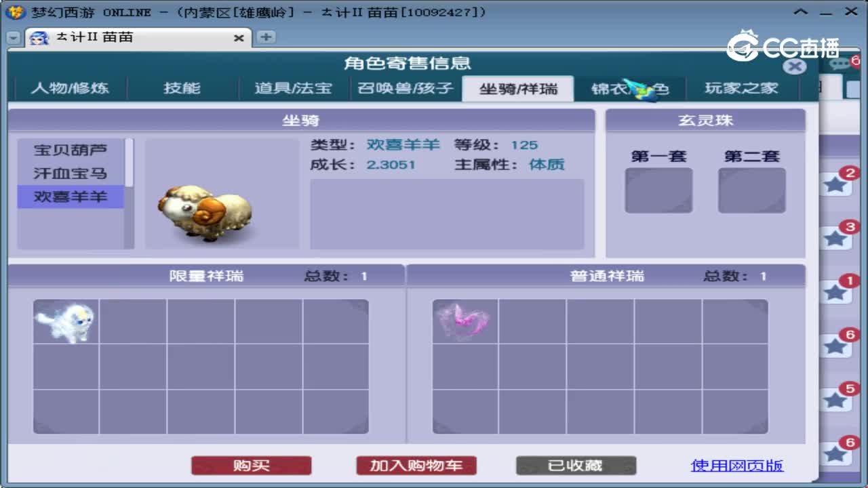Select 欢喜羊羊 in the mount list
This screenshot has height=488, width=868.
71,197
